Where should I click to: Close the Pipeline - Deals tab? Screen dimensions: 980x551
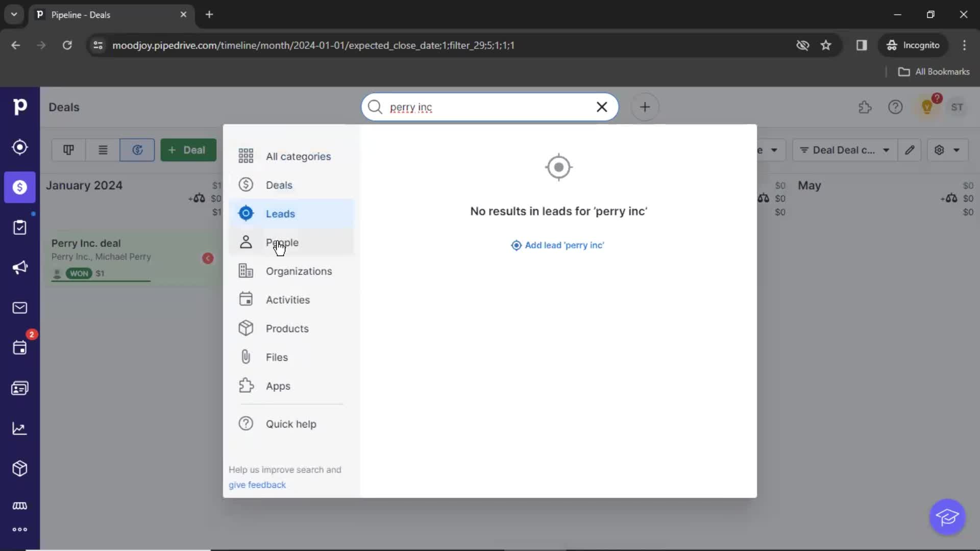point(183,15)
